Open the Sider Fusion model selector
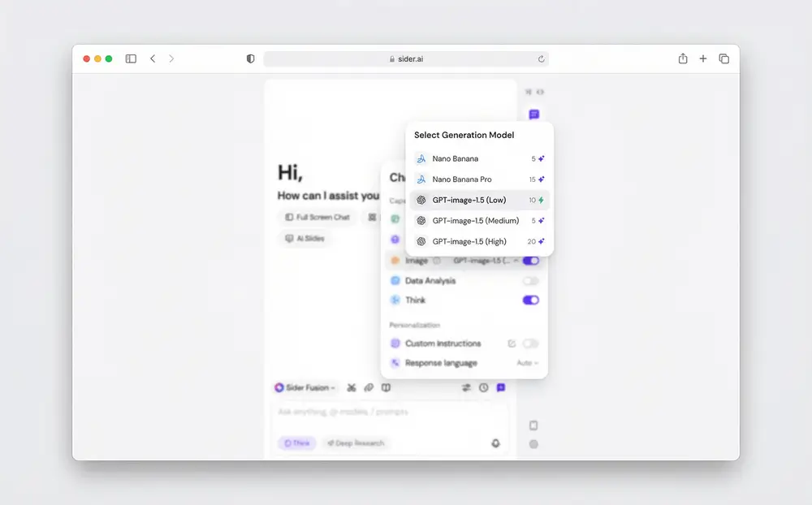This screenshot has width=812, height=505. [x=304, y=387]
